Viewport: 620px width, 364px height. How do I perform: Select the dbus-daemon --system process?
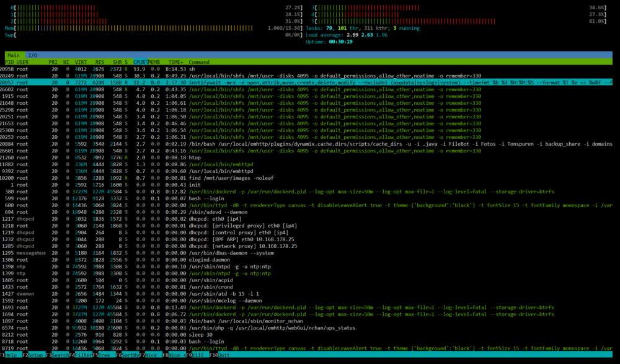306,253
